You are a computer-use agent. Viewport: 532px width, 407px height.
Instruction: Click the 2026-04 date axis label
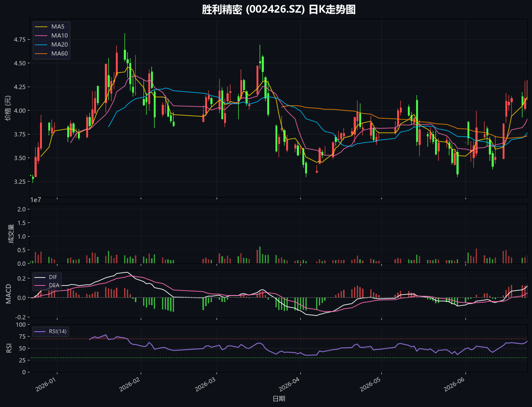click(289, 384)
